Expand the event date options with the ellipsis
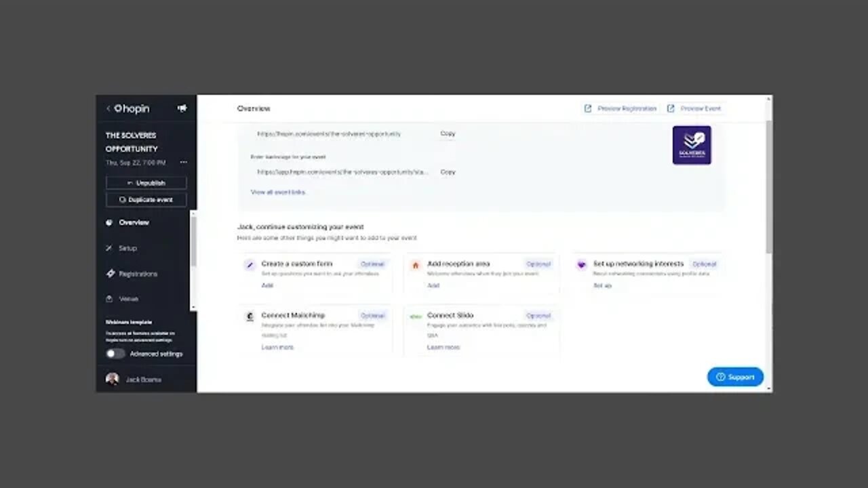Viewport: 868px width, 488px height. click(x=183, y=162)
